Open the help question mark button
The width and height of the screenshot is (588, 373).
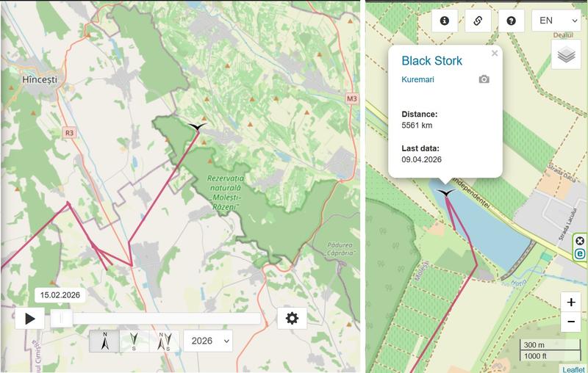[x=511, y=21]
